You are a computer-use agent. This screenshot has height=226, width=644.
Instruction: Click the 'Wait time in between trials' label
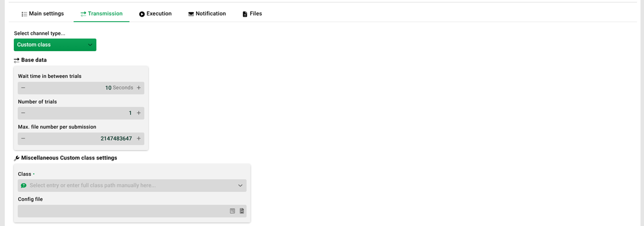50,76
